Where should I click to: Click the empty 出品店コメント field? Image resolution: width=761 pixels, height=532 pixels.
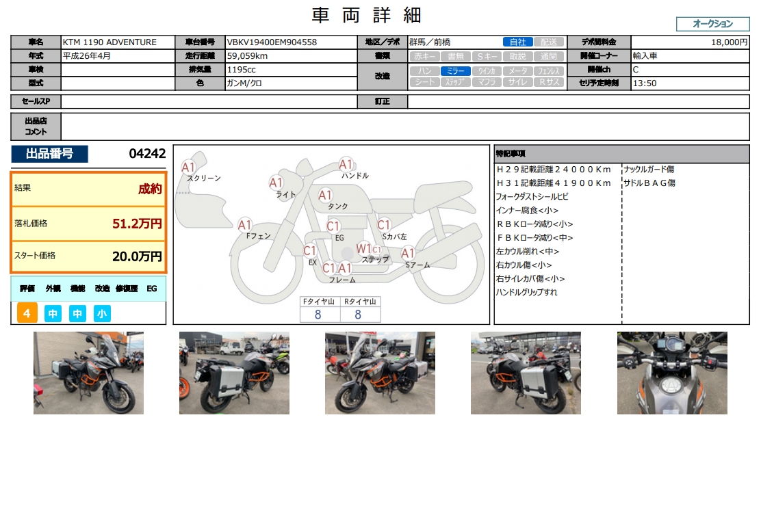[x=405, y=127]
